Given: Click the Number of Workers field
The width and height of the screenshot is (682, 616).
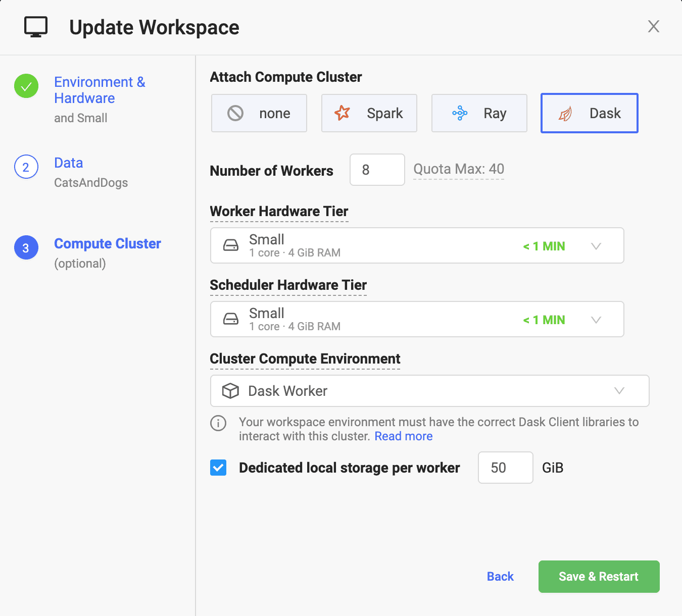Looking at the screenshot, I should 377,170.
